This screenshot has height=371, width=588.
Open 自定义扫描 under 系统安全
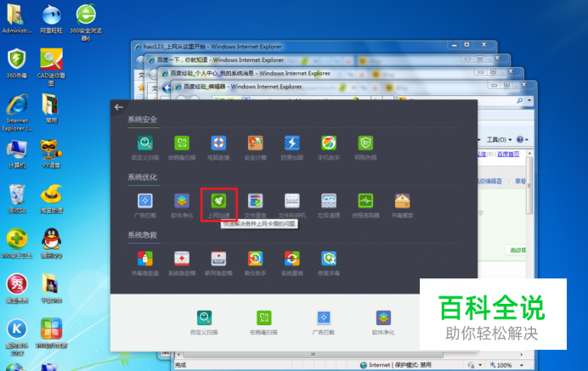coord(145,148)
